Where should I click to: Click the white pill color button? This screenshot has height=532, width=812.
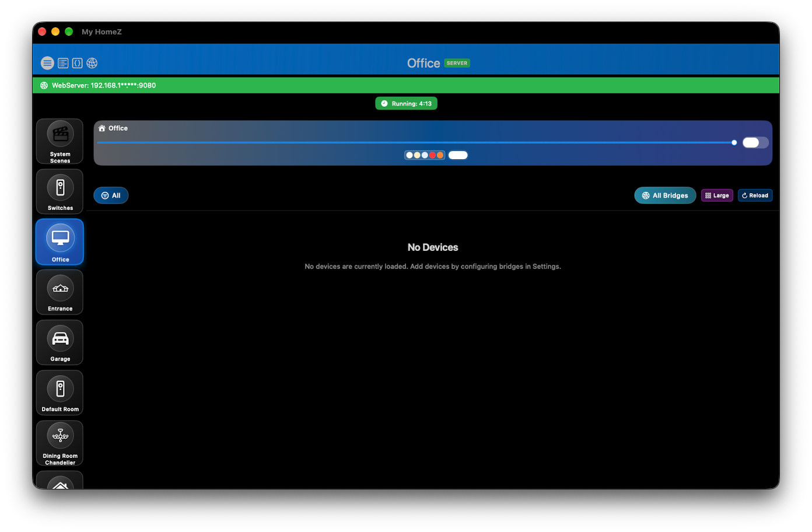tap(458, 155)
